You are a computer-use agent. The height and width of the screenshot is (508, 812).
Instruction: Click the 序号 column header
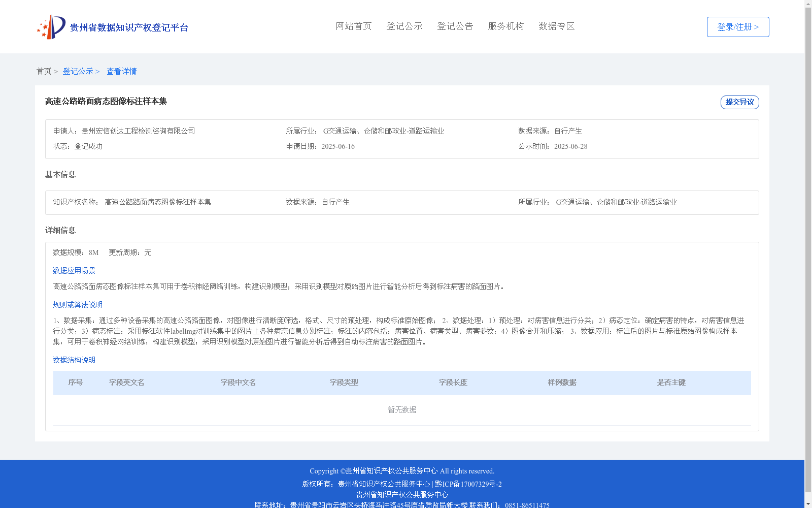click(76, 383)
